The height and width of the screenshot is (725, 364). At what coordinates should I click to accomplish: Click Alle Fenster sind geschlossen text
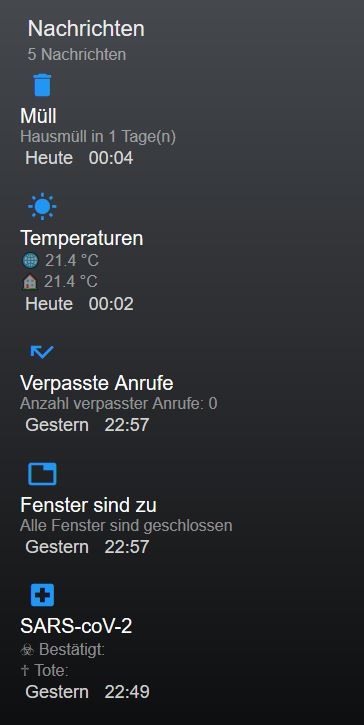point(126,526)
